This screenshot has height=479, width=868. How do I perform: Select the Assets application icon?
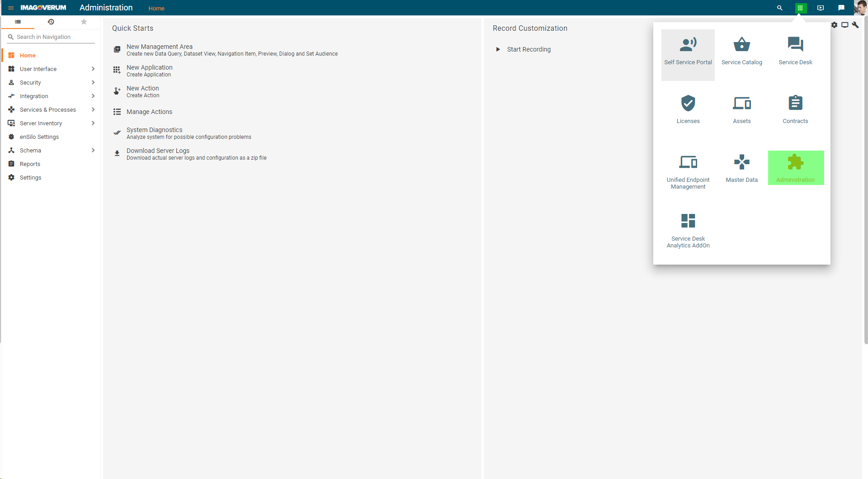tap(741, 109)
